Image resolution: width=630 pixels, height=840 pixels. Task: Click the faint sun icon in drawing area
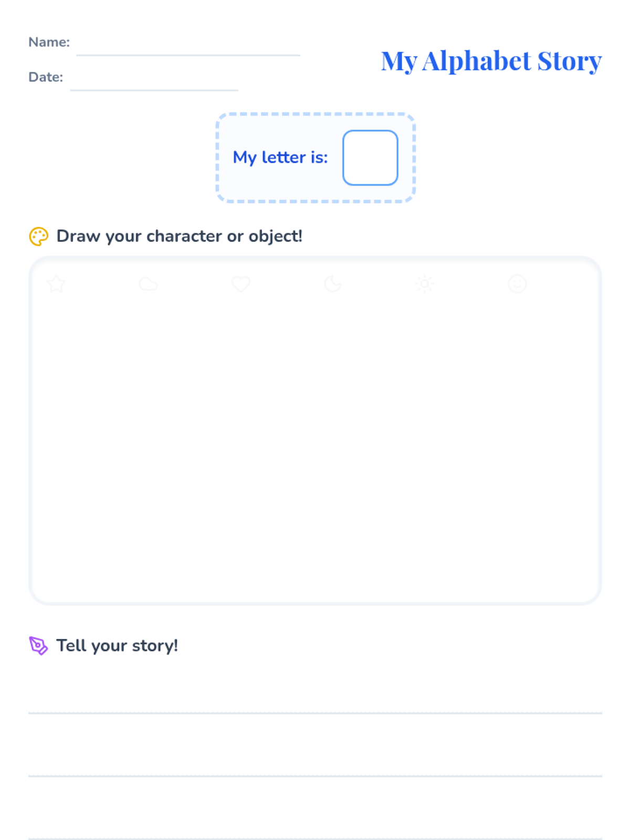[x=425, y=284]
